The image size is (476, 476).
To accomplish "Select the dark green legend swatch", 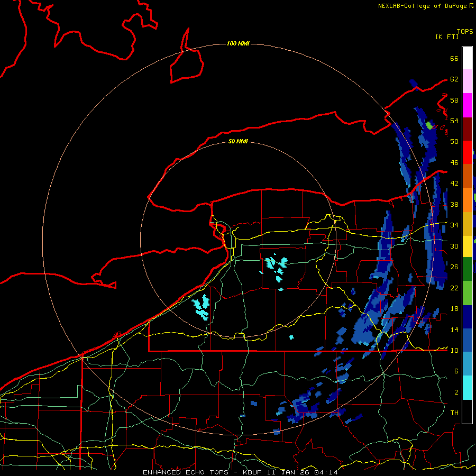I will pos(467,269).
